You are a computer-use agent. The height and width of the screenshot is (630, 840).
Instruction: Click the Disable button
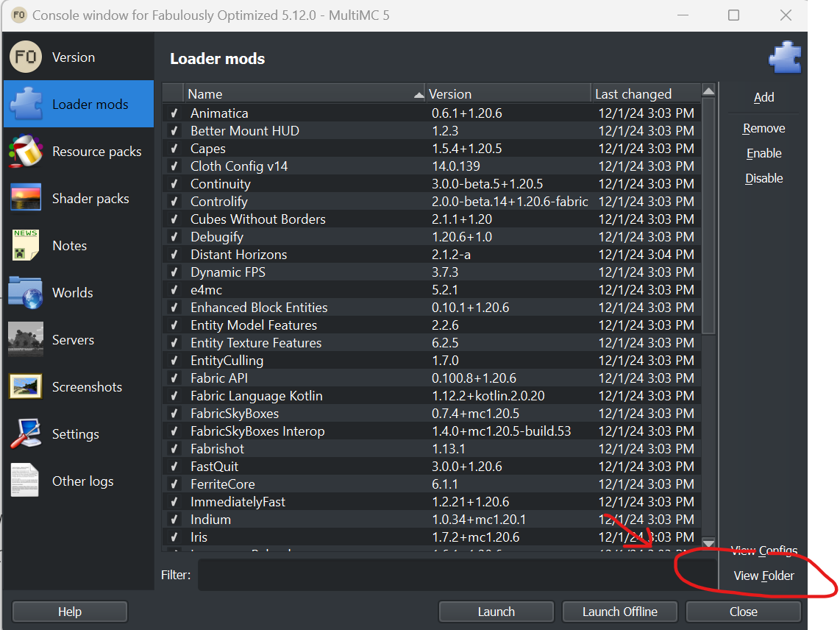[x=764, y=178]
